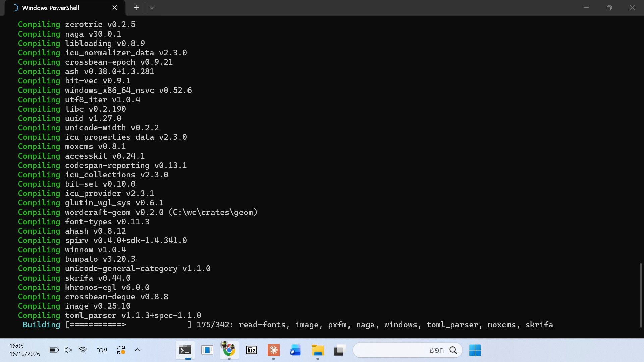644x362 pixels.
Task: Open the blue window app in taskbar
Action: point(207,350)
